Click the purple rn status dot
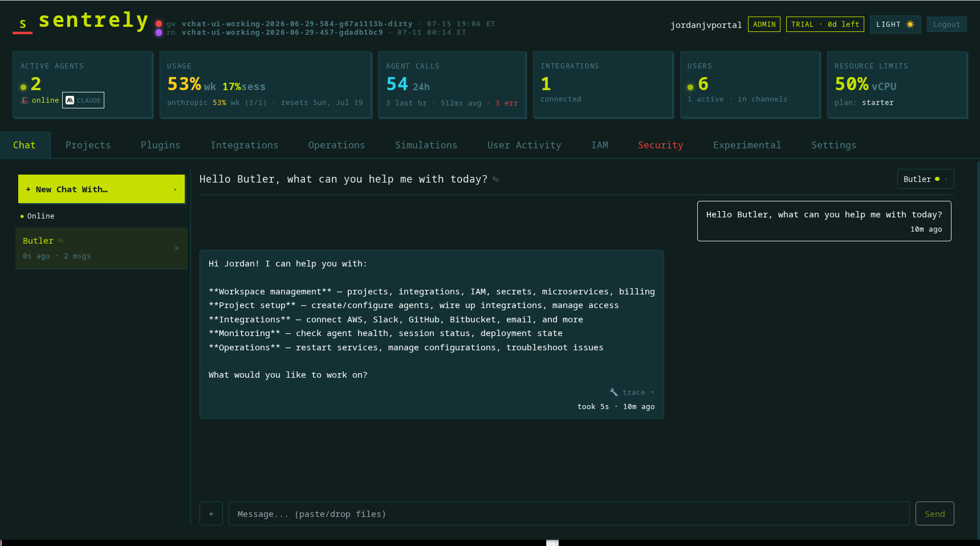Viewport: 980px width, 546px height. coord(158,33)
